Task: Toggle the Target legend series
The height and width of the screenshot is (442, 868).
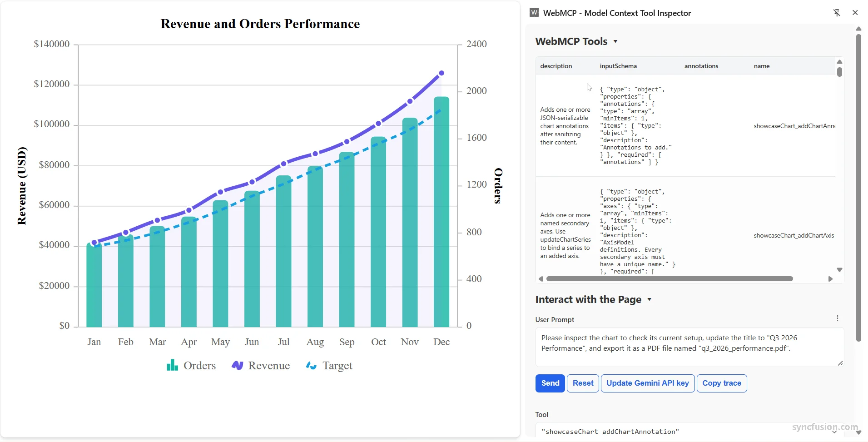Action: coord(329,366)
